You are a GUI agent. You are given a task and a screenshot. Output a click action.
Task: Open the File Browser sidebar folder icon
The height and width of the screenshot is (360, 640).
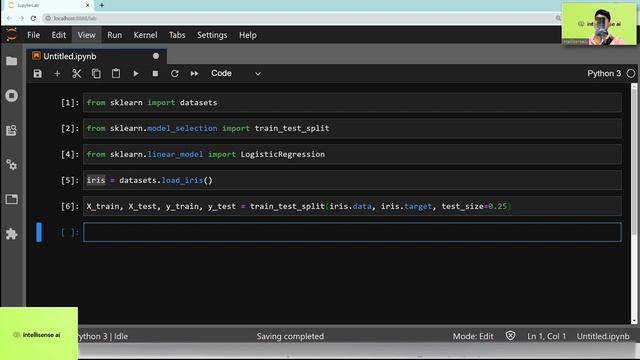coord(12,61)
